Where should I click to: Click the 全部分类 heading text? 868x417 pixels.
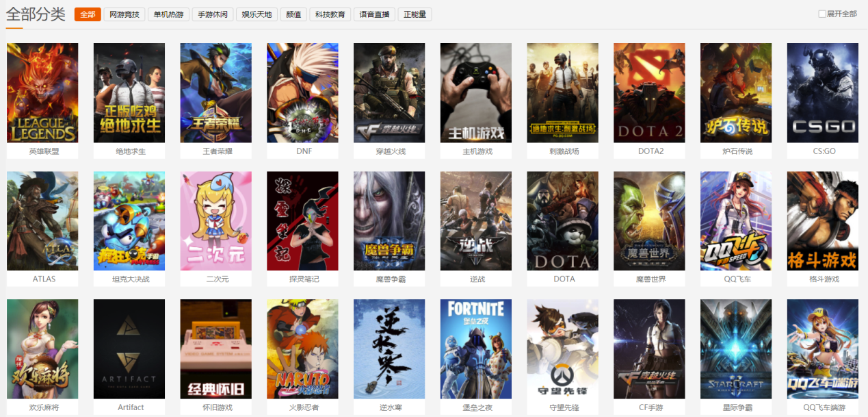coord(36,14)
